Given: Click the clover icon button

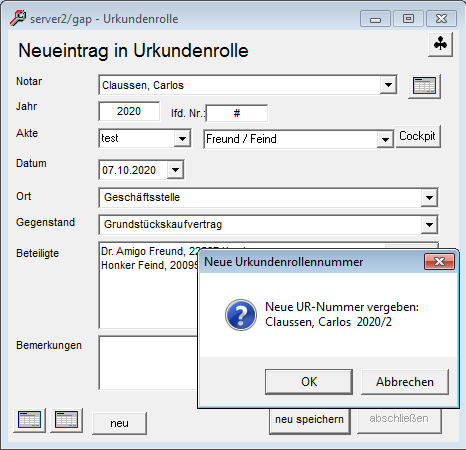Looking at the screenshot, I should 440,44.
